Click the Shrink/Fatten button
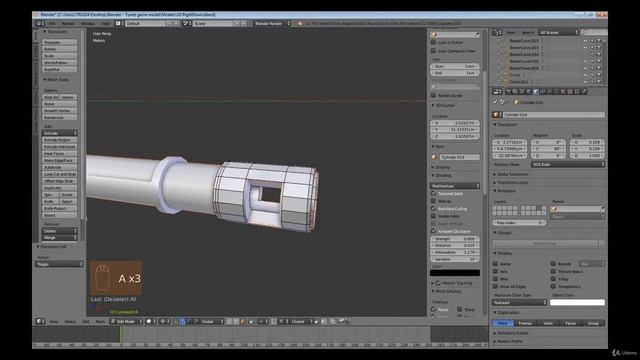Viewport: 640px width, 360px height. point(60,63)
